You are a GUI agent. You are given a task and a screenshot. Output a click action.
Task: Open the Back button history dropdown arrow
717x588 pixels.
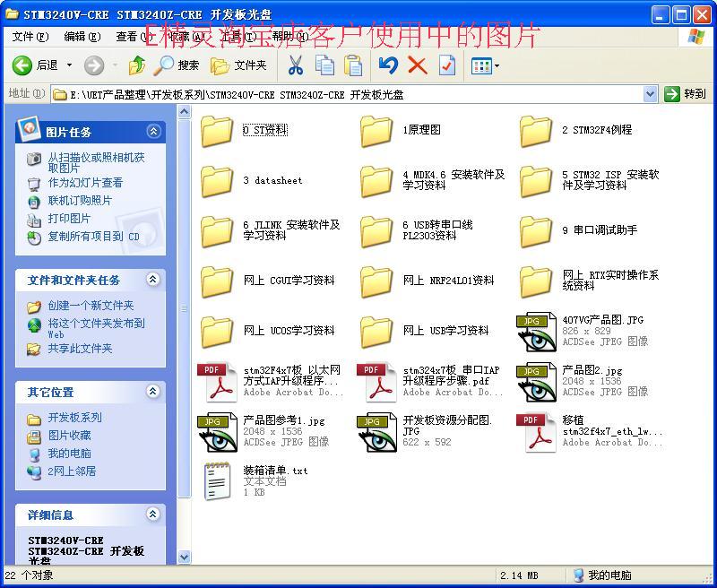(70, 65)
